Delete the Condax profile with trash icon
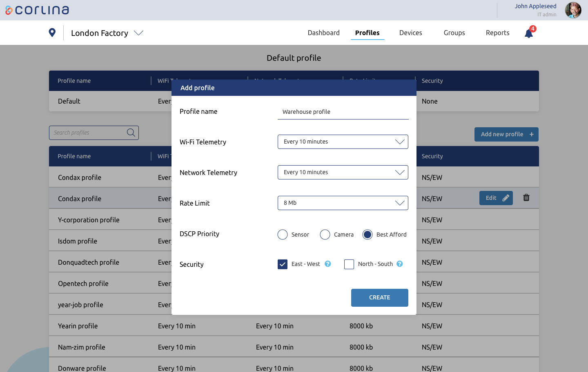 pos(526,197)
